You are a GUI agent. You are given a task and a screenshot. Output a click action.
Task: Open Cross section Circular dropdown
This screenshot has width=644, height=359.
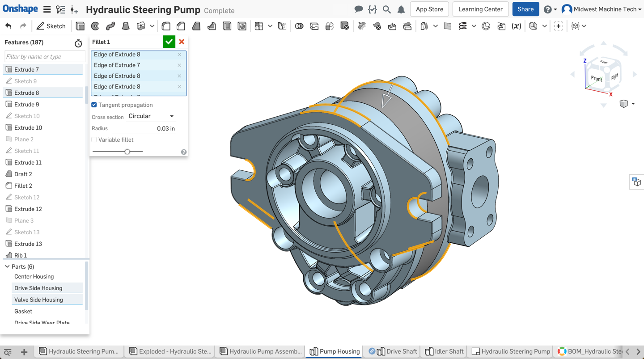151,116
